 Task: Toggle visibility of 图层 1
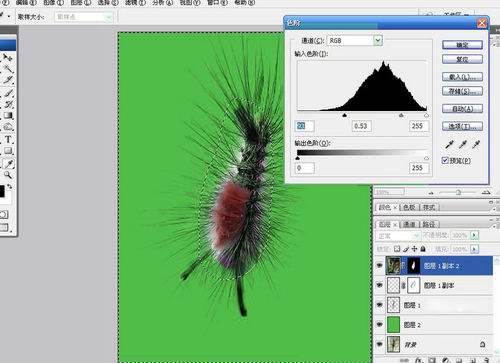click(379, 305)
